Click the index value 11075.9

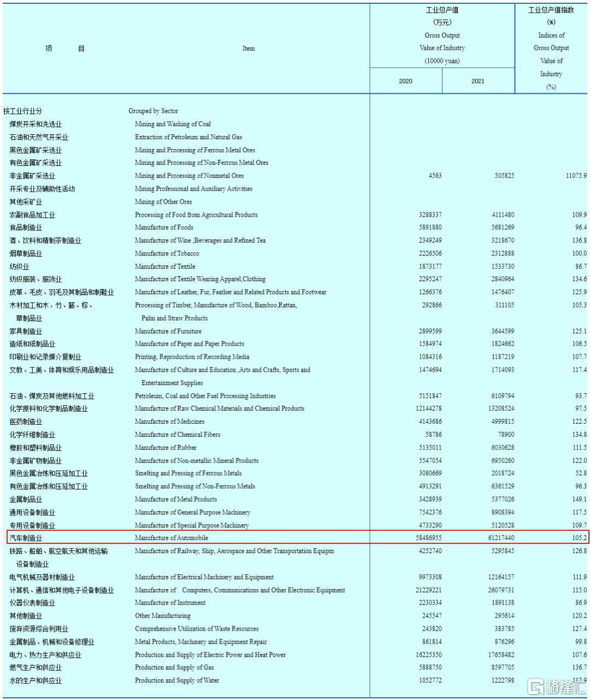576,176
